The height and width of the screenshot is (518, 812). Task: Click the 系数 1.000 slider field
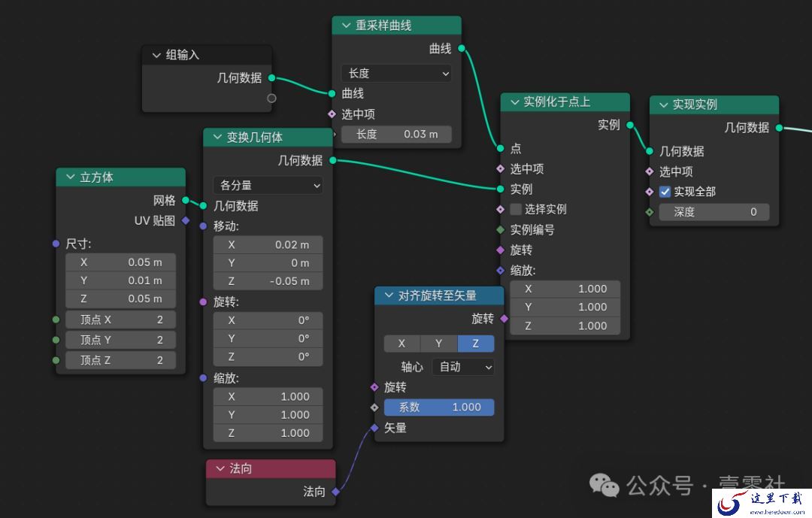click(439, 407)
